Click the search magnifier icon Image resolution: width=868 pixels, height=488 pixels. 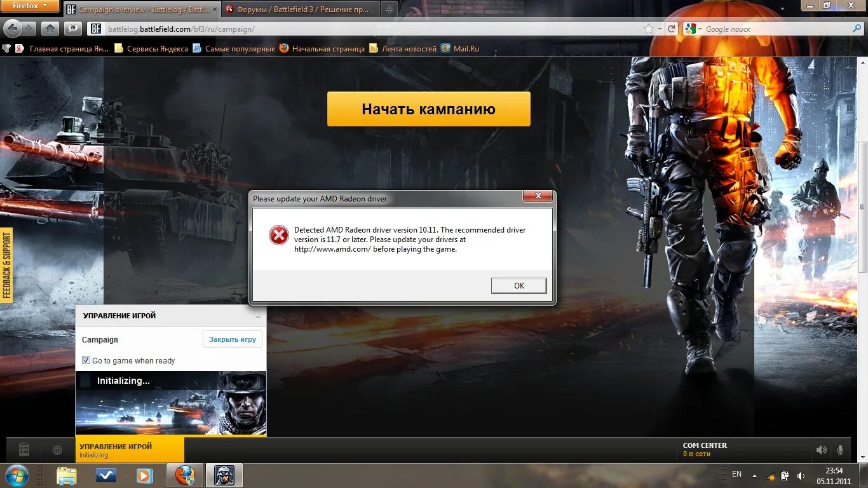pyautogui.click(x=857, y=29)
